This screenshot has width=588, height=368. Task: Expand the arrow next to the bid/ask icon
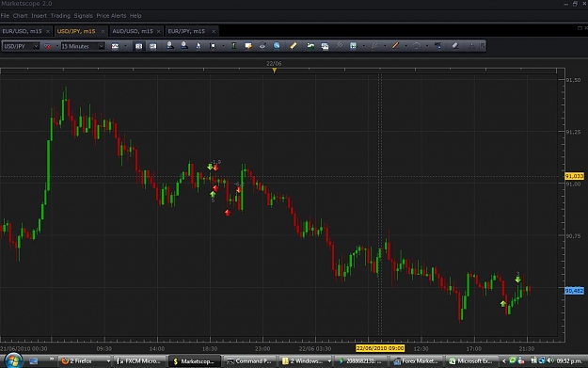[x=57, y=46]
